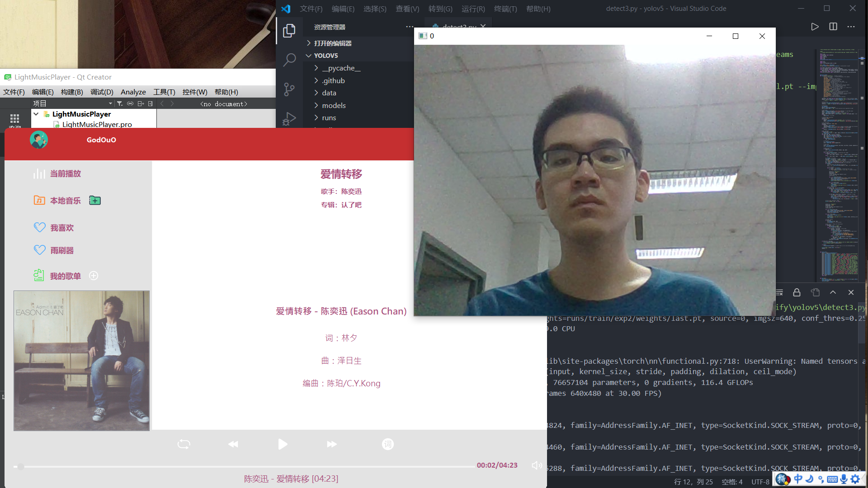Click split editor icon in VS Code
The height and width of the screenshot is (488, 868).
coord(833,27)
